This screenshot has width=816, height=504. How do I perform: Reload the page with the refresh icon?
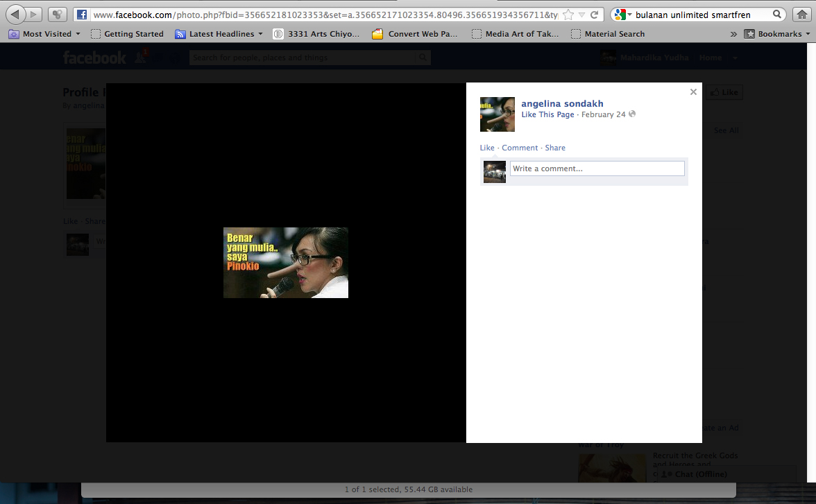(594, 15)
